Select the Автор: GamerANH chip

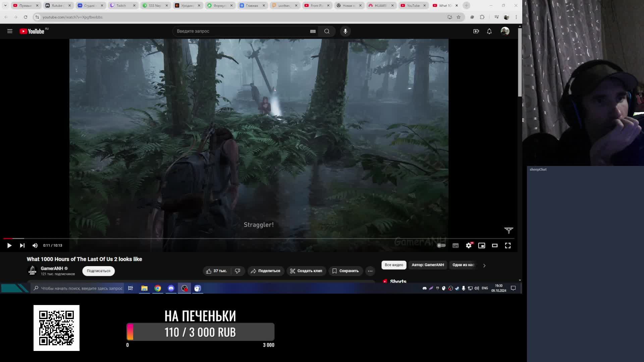428,265
